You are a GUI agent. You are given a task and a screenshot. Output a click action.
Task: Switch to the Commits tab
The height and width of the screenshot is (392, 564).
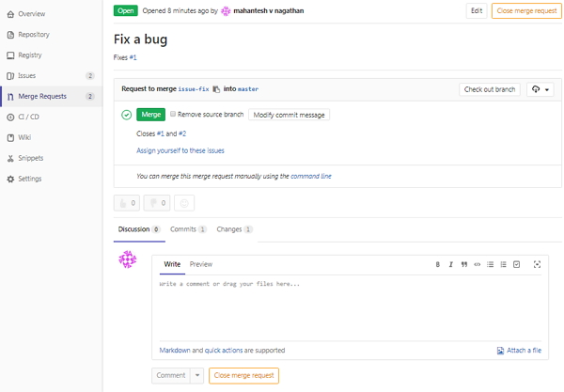(x=183, y=229)
